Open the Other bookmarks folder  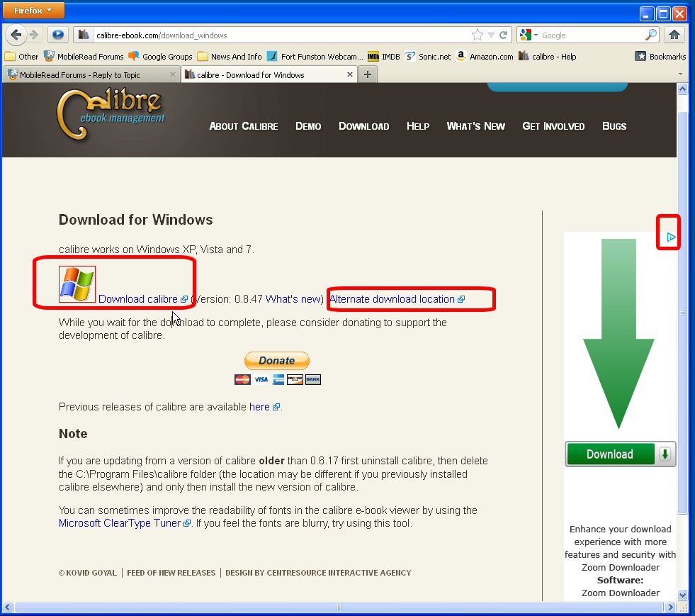click(22, 56)
